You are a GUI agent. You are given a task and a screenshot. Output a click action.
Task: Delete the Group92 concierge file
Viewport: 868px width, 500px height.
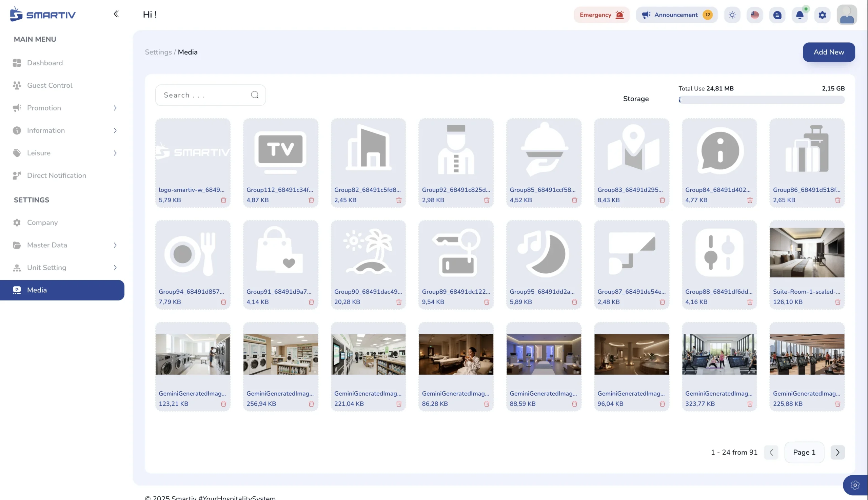click(x=487, y=200)
